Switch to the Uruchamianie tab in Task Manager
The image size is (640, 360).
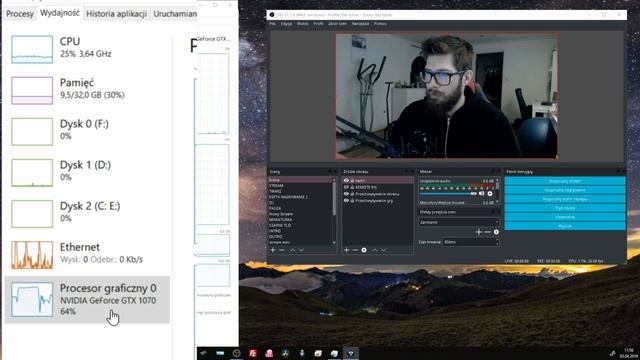coord(175,13)
